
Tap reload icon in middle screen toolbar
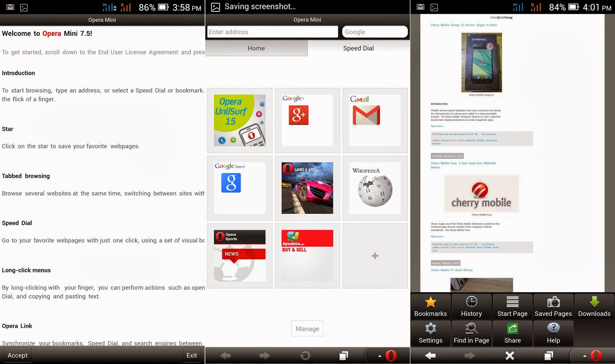[x=305, y=356]
